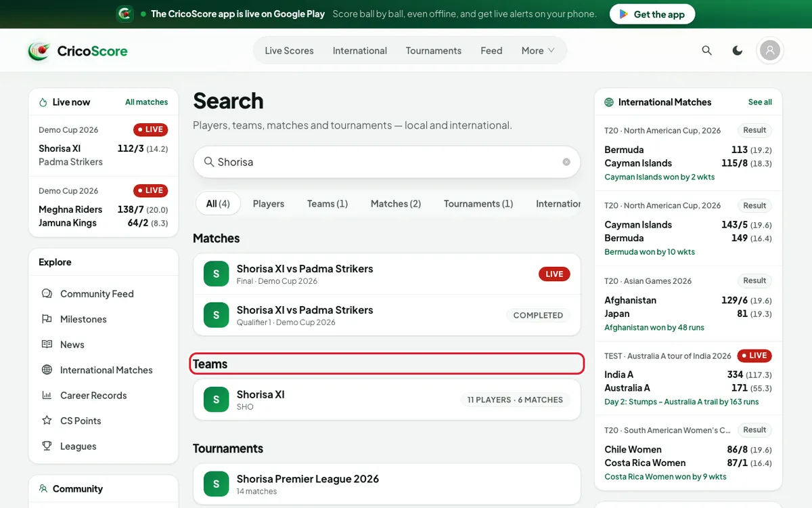Click the S avatar of Shorisa XI team
The image size is (812, 508).
216,400
